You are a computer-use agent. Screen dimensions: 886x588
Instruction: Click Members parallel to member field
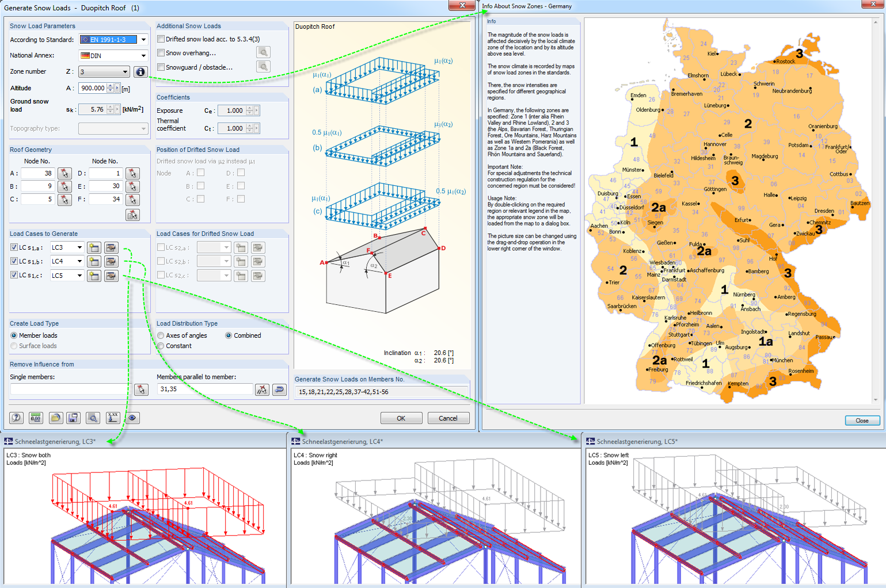205,390
